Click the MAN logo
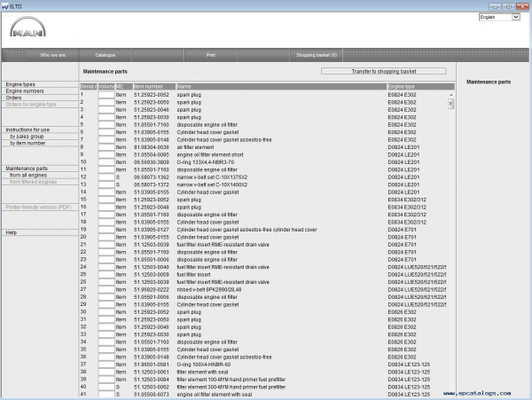 27,27
